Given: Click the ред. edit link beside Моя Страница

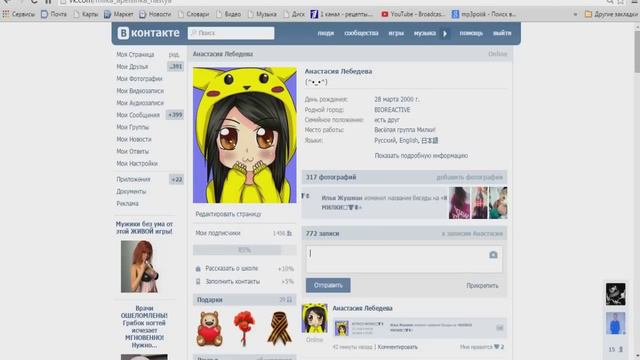Looking at the screenshot, I should pyautogui.click(x=174, y=54).
